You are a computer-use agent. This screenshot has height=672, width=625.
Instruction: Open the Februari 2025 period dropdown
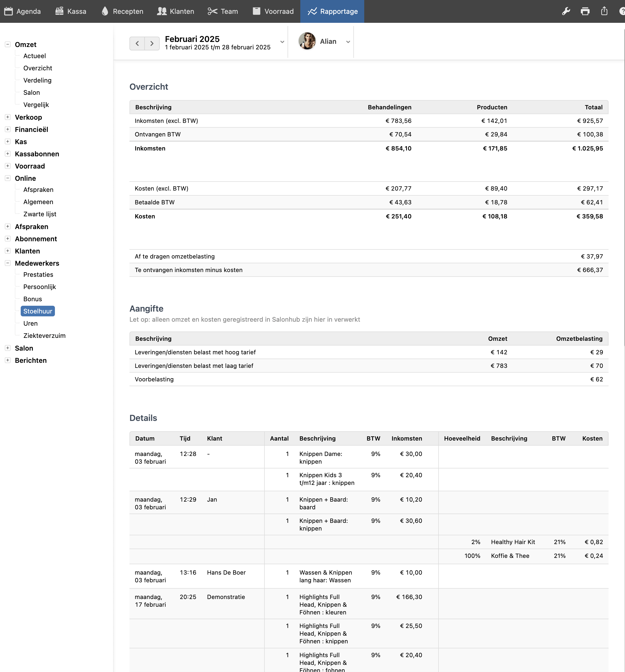point(282,42)
